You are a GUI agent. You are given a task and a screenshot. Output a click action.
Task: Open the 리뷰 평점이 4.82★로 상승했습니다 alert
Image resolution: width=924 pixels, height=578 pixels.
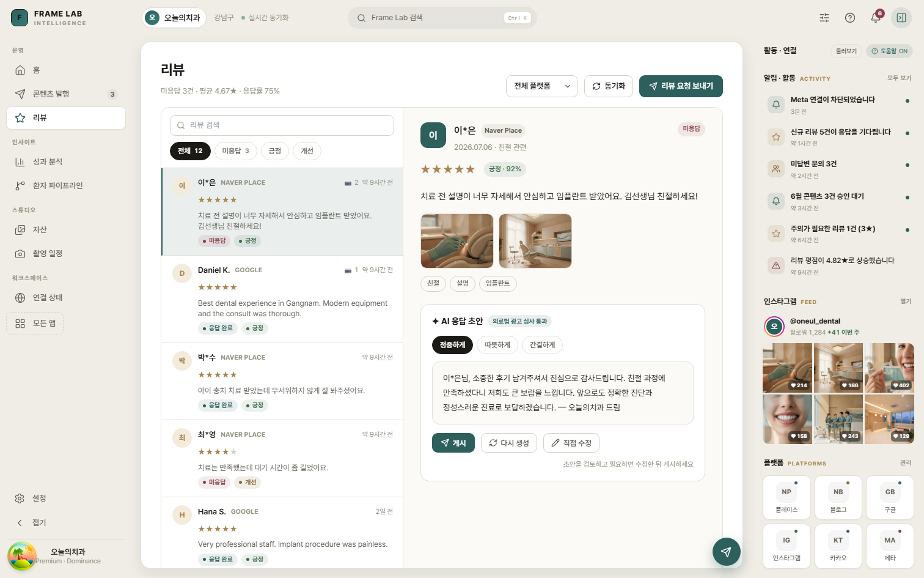pyautogui.click(x=838, y=266)
